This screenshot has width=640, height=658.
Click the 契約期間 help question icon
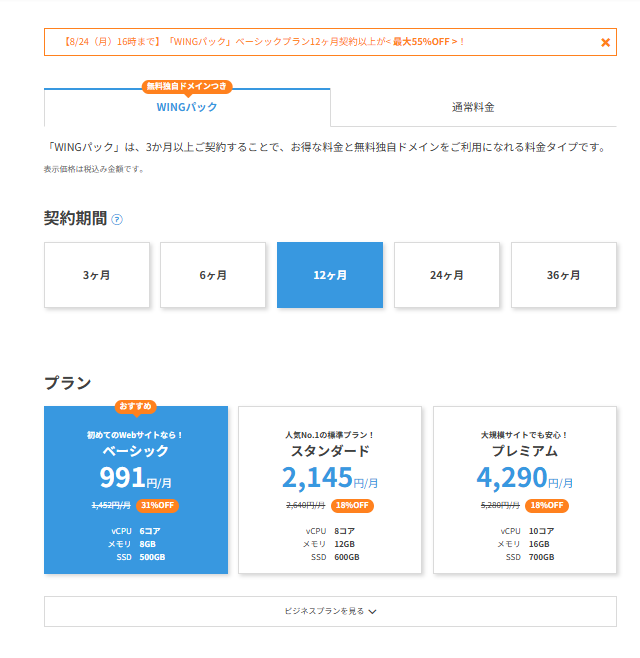[x=117, y=219]
